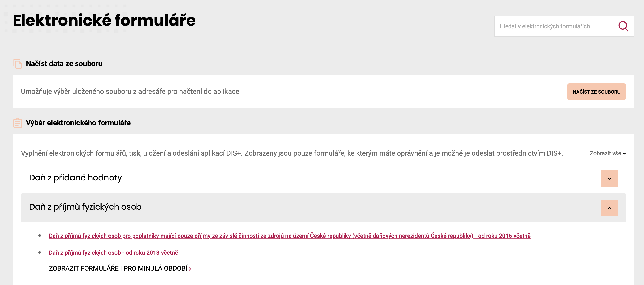The image size is (644, 285).
Task: Open the income tax form link od roku 2016 včetně
Action: point(290,236)
